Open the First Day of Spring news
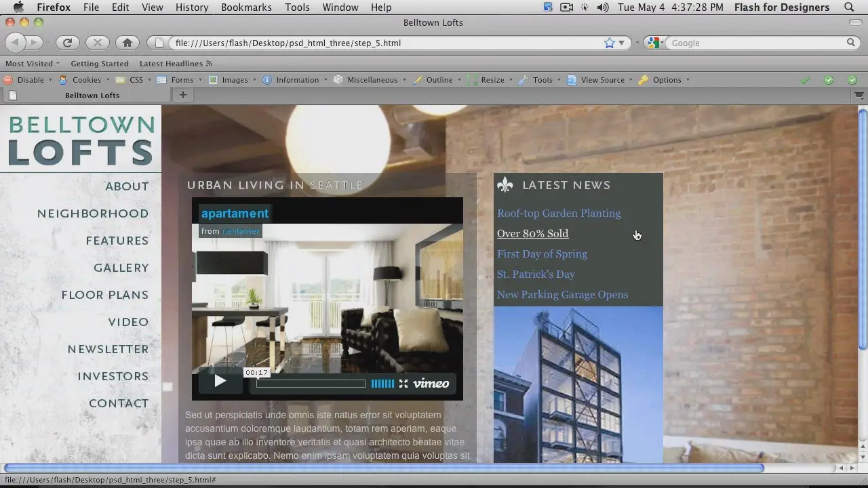This screenshot has width=868, height=488. (542, 254)
